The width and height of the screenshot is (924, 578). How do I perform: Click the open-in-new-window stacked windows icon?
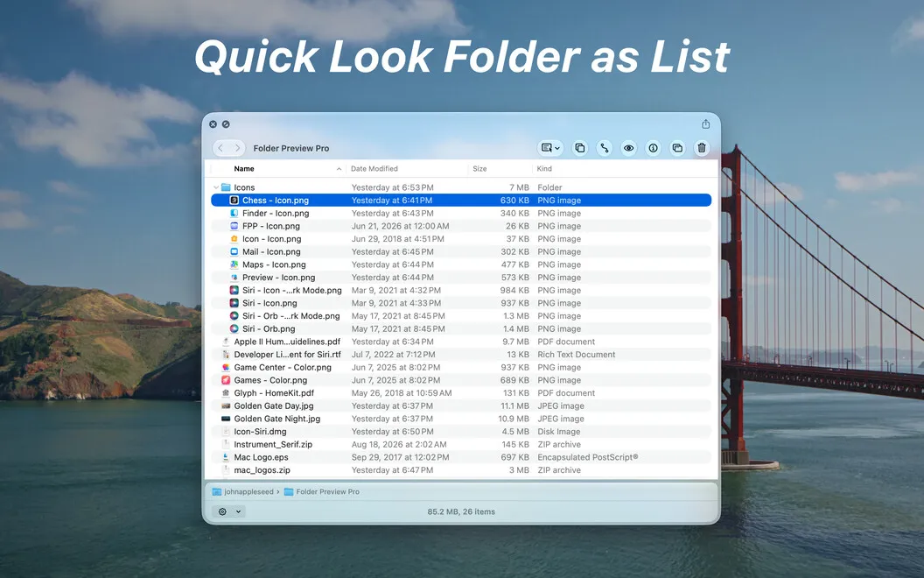677,148
